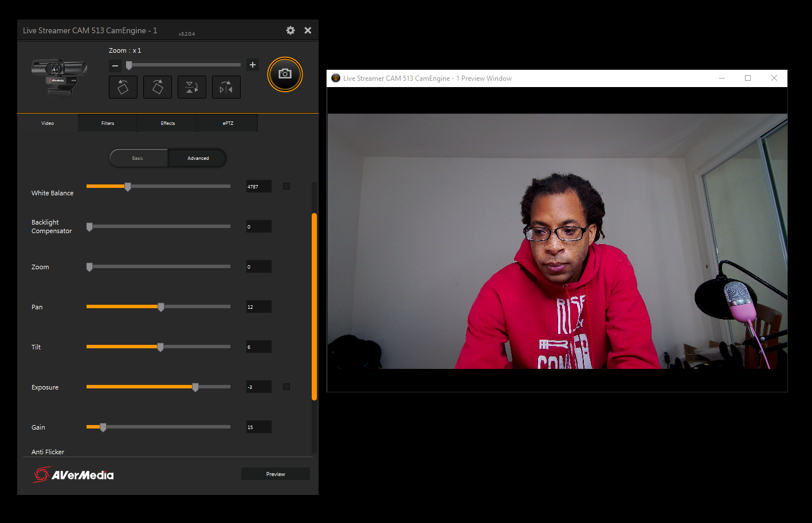The height and width of the screenshot is (523, 812).
Task: Rotate the image counter-clockwise
Action: tap(123, 87)
